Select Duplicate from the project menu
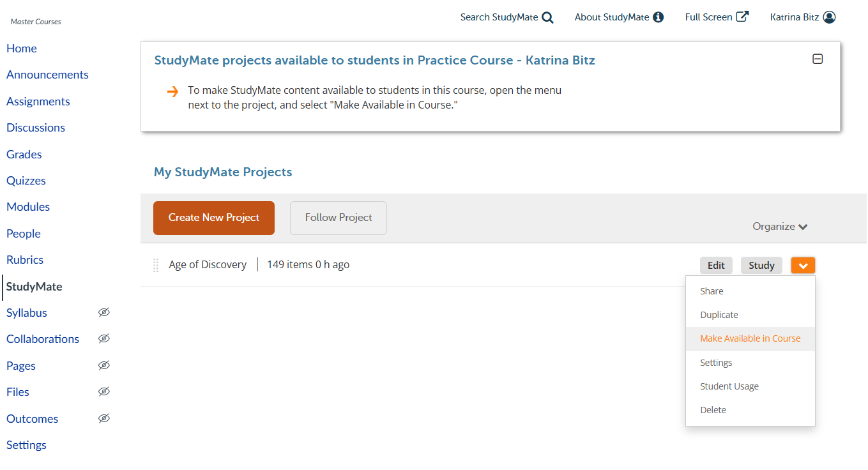The height and width of the screenshot is (470, 868). click(719, 315)
